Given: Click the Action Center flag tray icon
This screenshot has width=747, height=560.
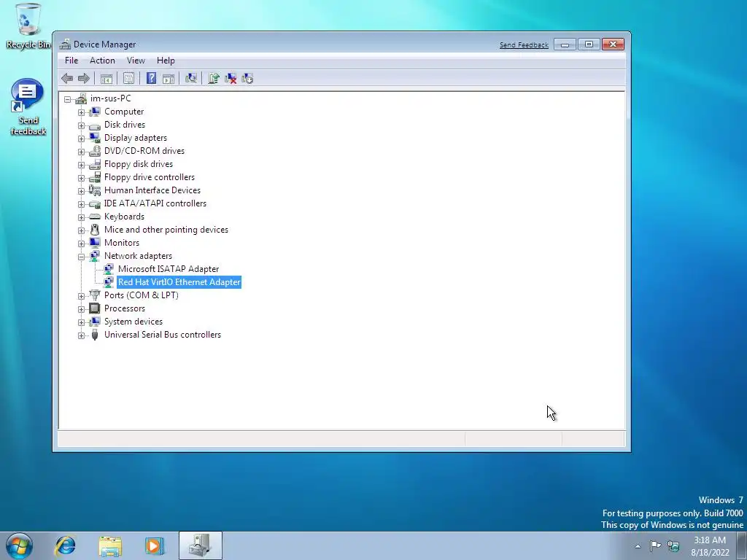Looking at the screenshot, I should pos(656,545).
